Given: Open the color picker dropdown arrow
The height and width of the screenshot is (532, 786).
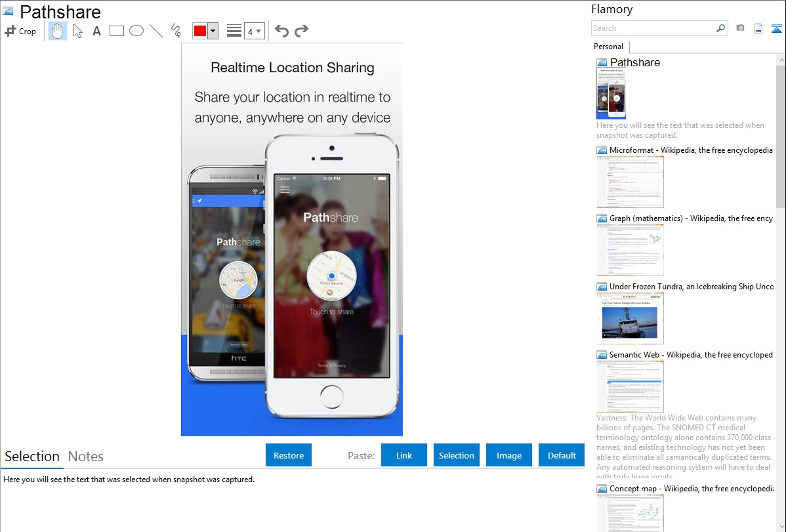Looking at the screenshot, I should (213, 31).
